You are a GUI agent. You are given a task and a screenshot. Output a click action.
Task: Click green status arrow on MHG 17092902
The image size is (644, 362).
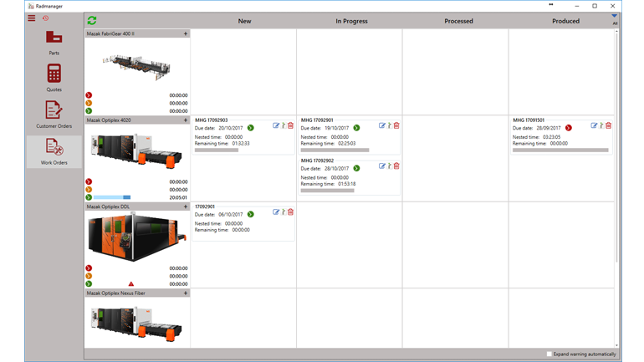click(356, 168)
